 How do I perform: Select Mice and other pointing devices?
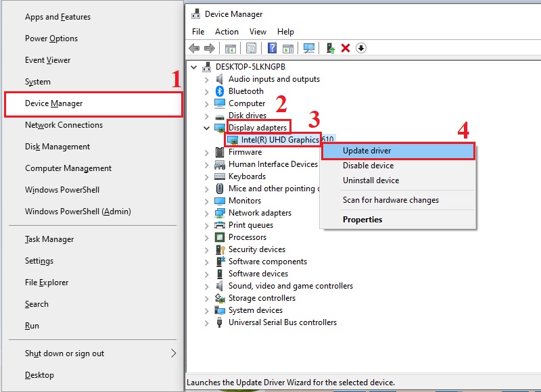pyautogui.click(x=274, y=189)
